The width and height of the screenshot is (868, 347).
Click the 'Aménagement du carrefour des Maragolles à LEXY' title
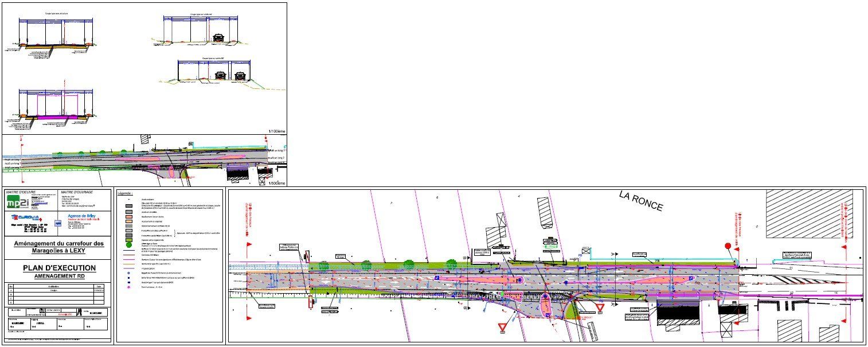point(59,247)
